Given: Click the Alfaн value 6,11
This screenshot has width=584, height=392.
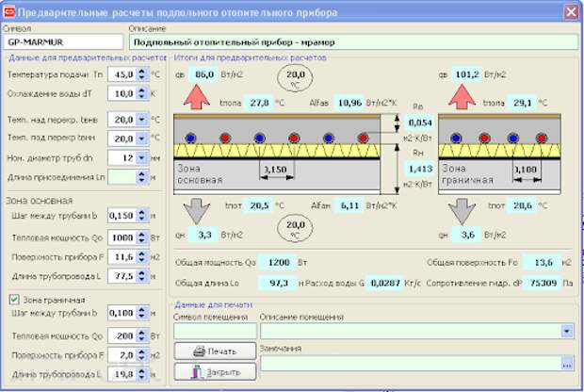Looking at the screenshot, I should (349, 205).
